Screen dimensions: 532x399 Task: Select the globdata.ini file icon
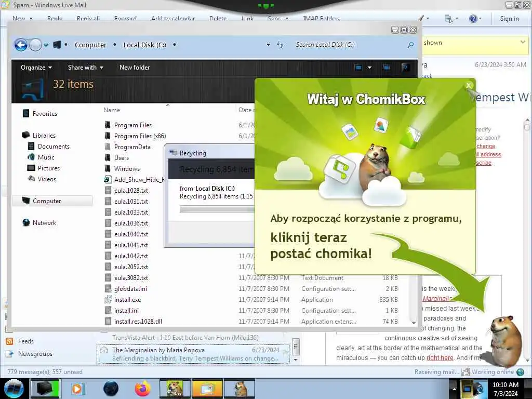coord(108,289)
